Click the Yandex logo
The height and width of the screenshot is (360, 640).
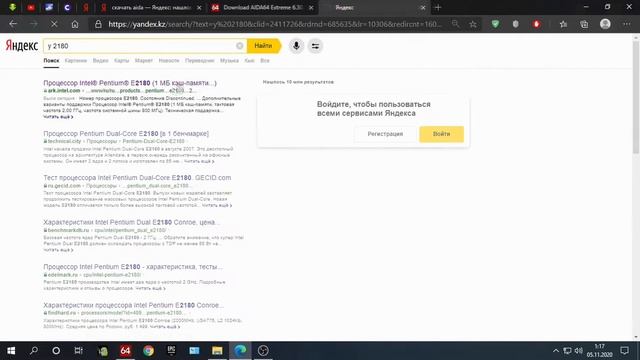22,46
